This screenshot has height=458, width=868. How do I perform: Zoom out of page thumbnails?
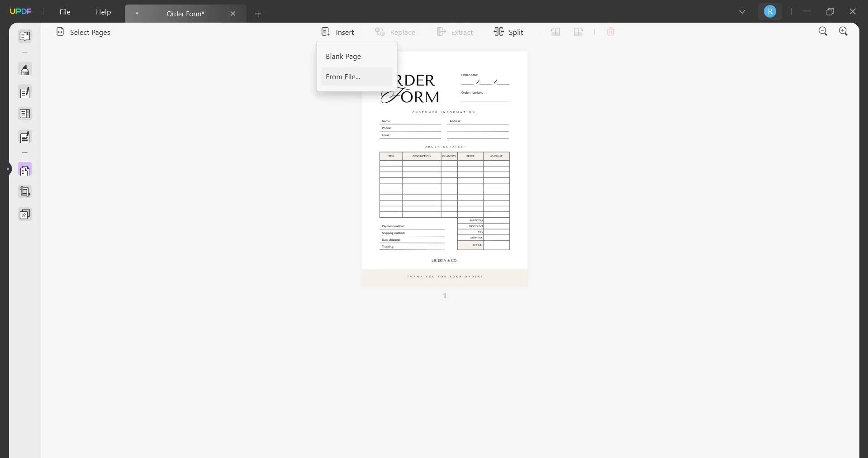[823, 31]
